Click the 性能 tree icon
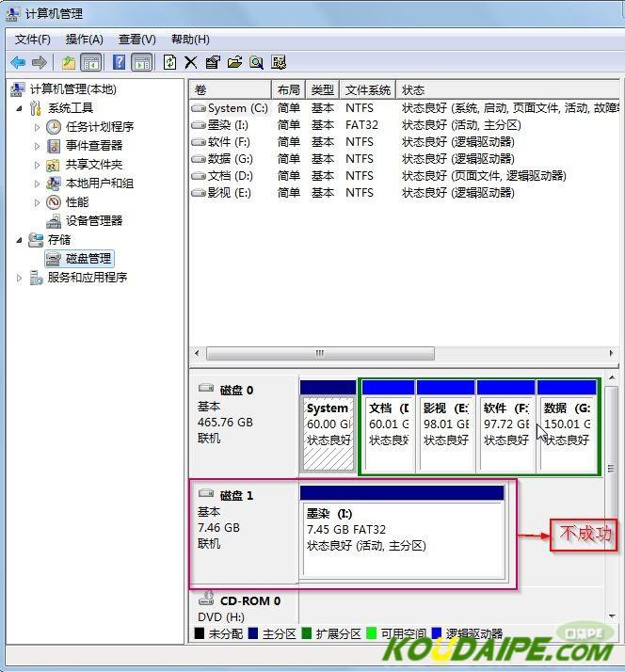The width and height of the screenshot is (625, 672). [54, 202]
